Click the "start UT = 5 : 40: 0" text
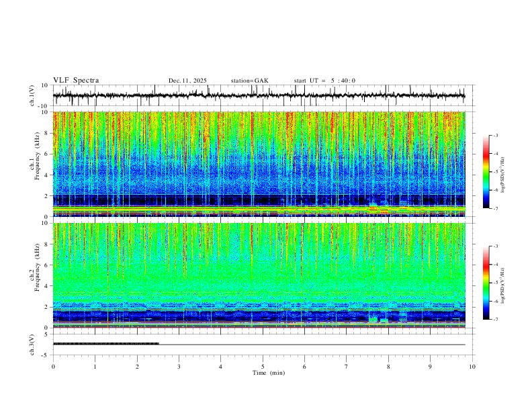 coord(324,81)
